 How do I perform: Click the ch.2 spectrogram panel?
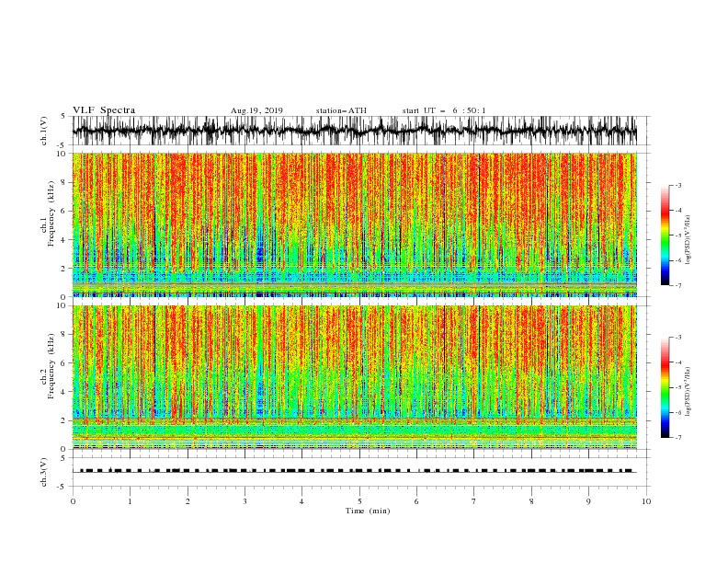tap(355, 377)
